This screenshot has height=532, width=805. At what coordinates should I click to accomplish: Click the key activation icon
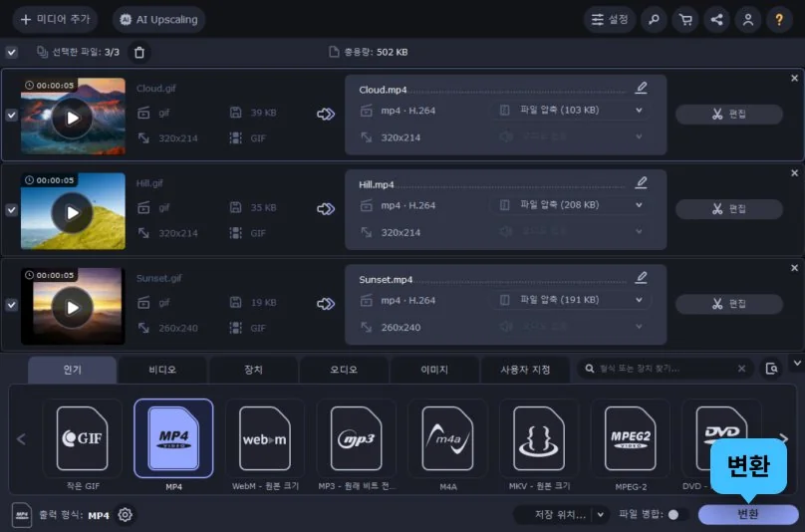(x=654, y=20)
